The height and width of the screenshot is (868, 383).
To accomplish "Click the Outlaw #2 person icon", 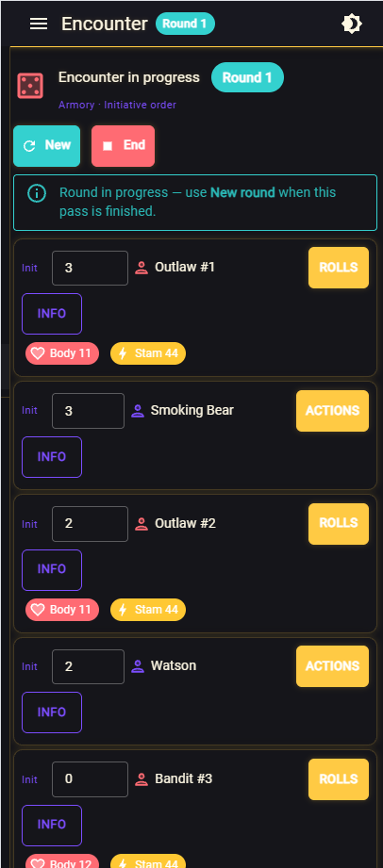I will [142, 524].
